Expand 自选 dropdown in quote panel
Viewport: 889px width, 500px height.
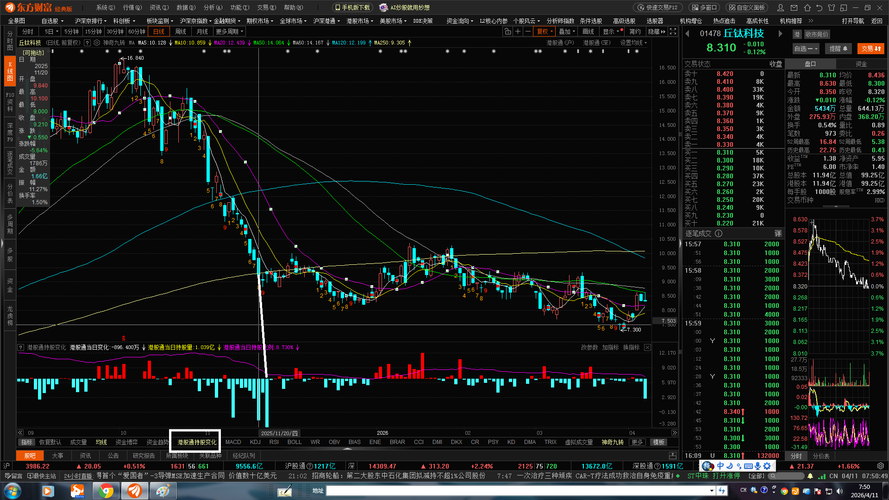pos(806,49)
